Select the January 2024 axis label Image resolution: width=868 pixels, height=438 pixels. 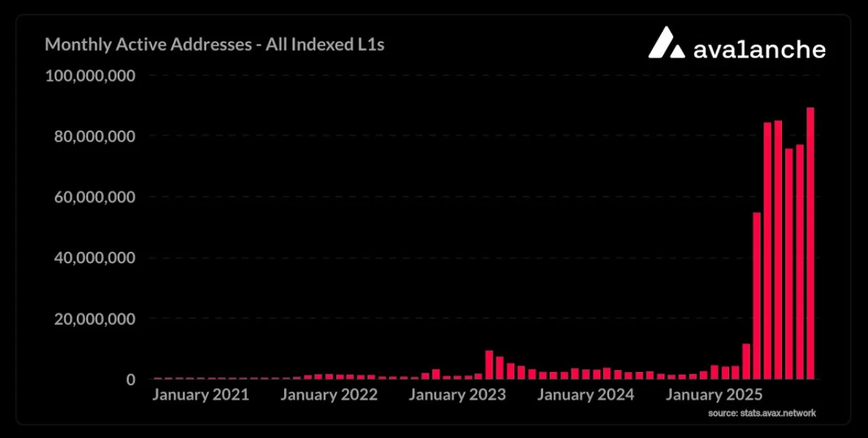586,395
